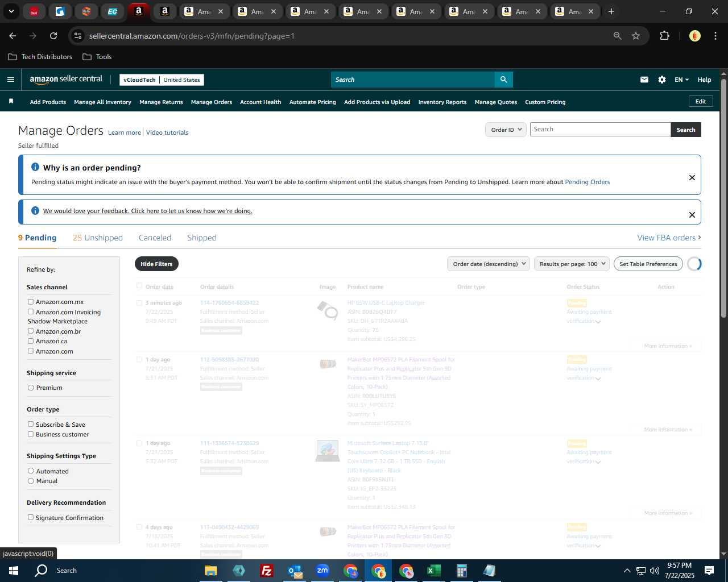Click the Edit button in nav bar

coord(701,101)
